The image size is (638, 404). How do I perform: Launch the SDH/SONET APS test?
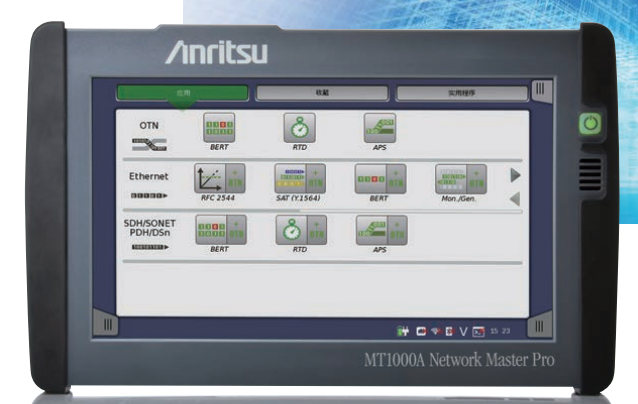click(x=379, y=231)
